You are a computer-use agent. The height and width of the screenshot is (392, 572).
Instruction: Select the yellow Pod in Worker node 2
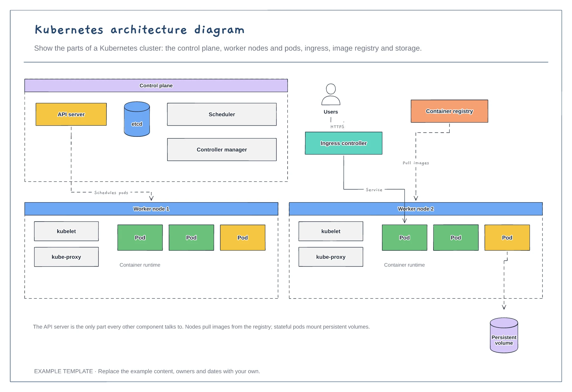click(507, 238)
